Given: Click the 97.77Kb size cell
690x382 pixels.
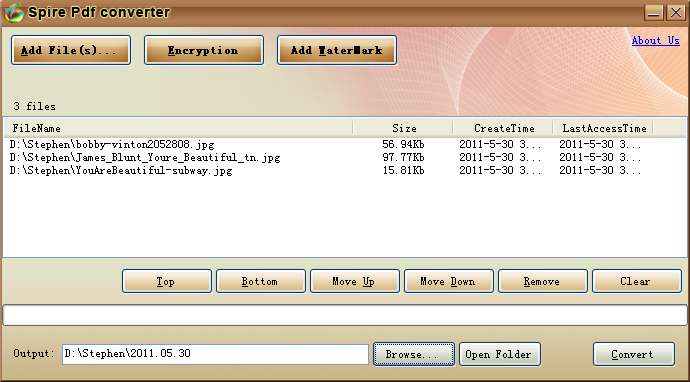Looking at the screenshot, I should (x=403, y=158).
